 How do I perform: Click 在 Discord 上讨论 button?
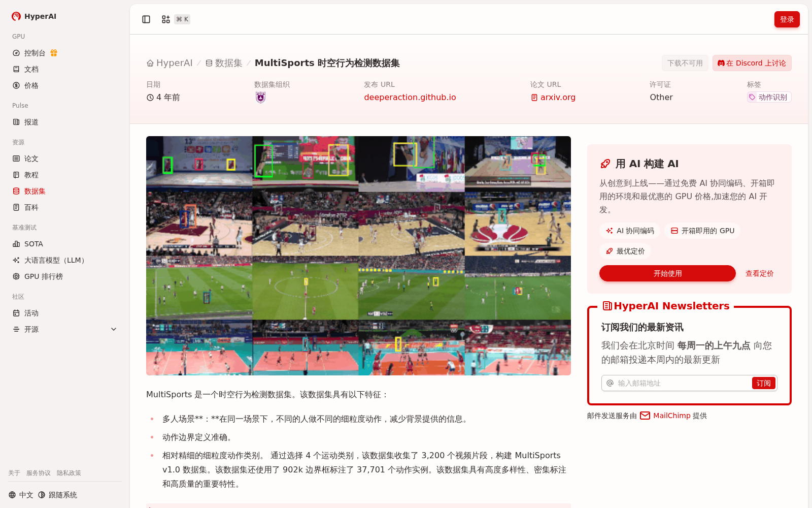752,63
